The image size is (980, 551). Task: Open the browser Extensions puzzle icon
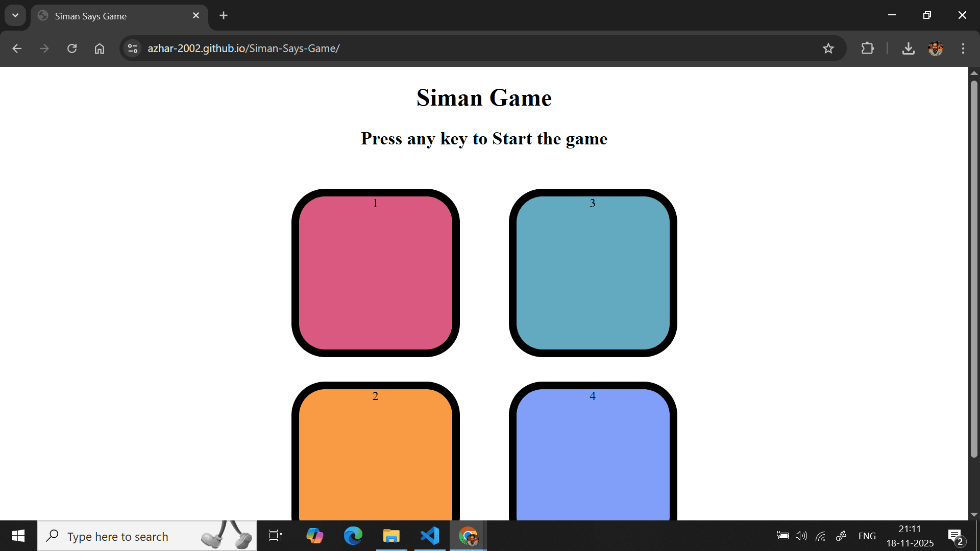[x=868, y=48]
